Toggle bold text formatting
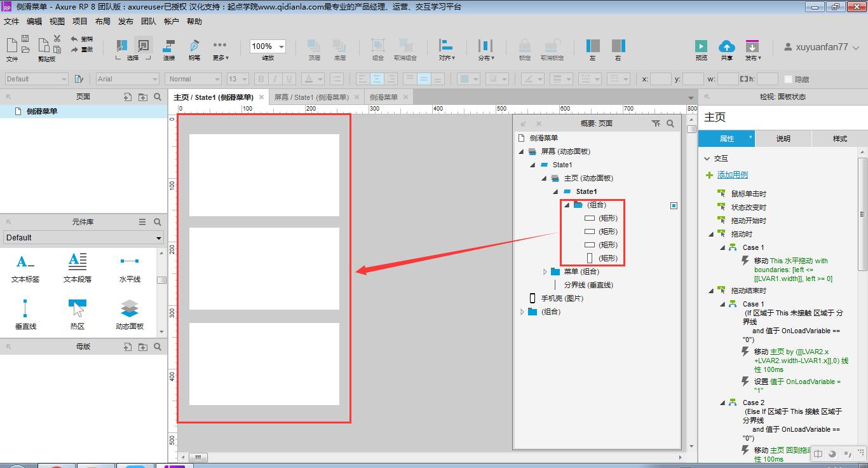 [261, 79]
